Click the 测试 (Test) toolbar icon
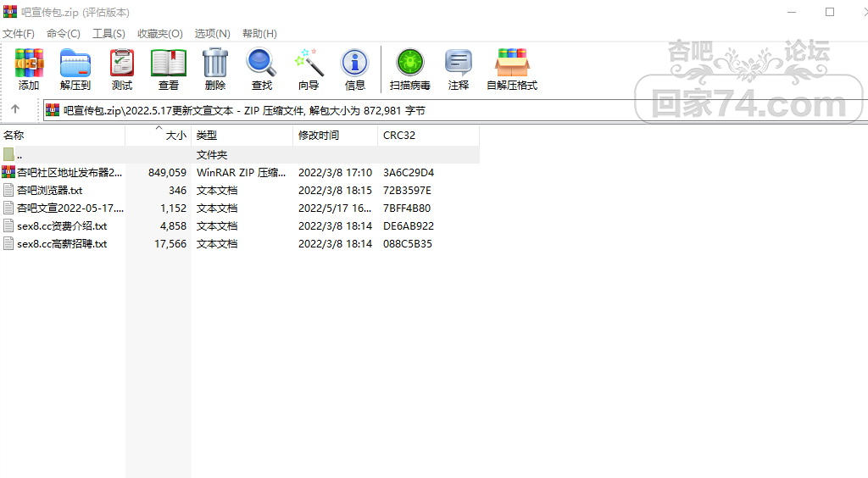This screenshot has height=478, width=868. click(x=122, y=63)
